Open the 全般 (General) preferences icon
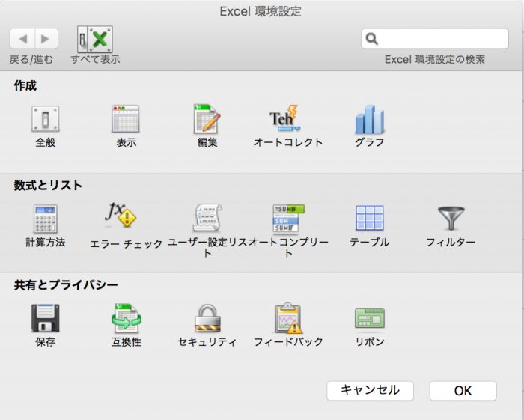 pyautogui.click(x=45, y=119)
